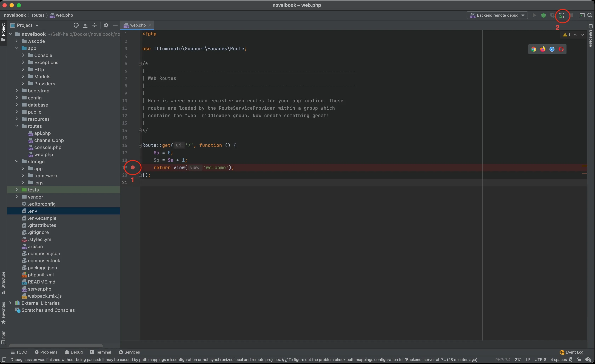Click the Project panel horizontal scrollbar
This screenshot has width=595, height=364.
(x=56, y=346)
